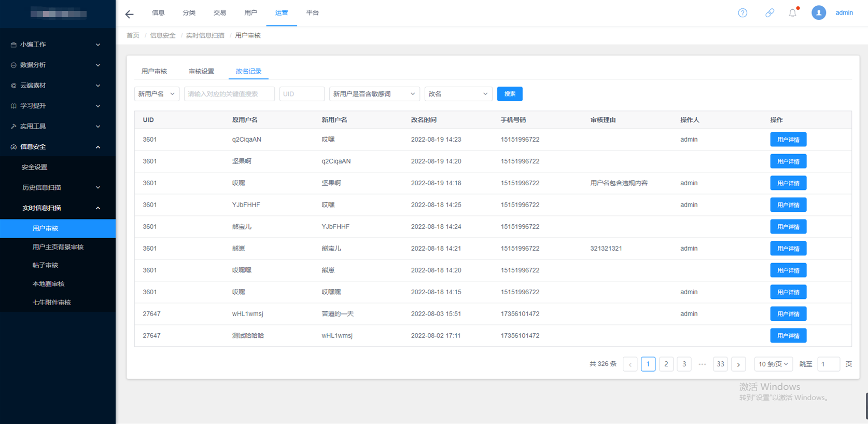This screenshot has width=868, height=424.
Task: Open the 审核设置 tab
Action: 201,71
